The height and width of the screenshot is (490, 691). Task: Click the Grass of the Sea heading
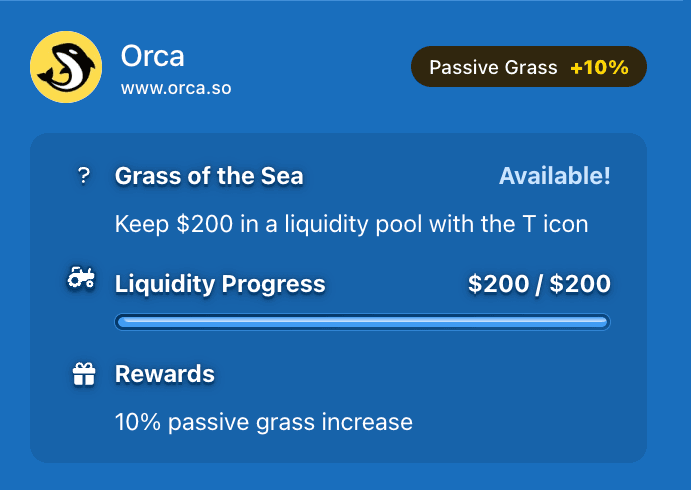click(x=209, y=176)
